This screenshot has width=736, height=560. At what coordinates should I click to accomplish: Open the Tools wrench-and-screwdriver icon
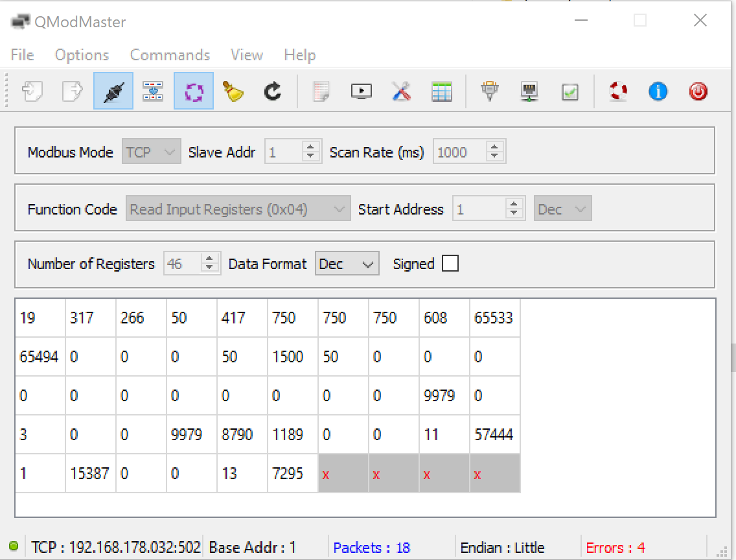click(401, 91)
